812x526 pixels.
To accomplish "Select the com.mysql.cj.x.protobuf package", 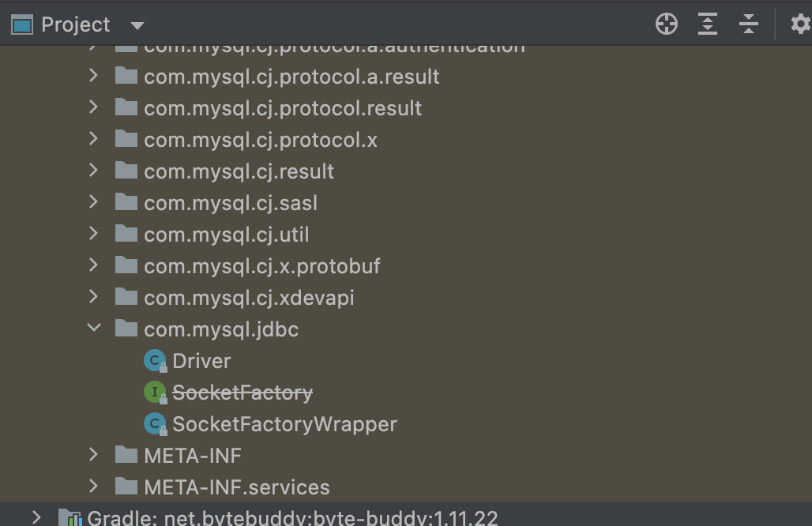I will 262,266.
